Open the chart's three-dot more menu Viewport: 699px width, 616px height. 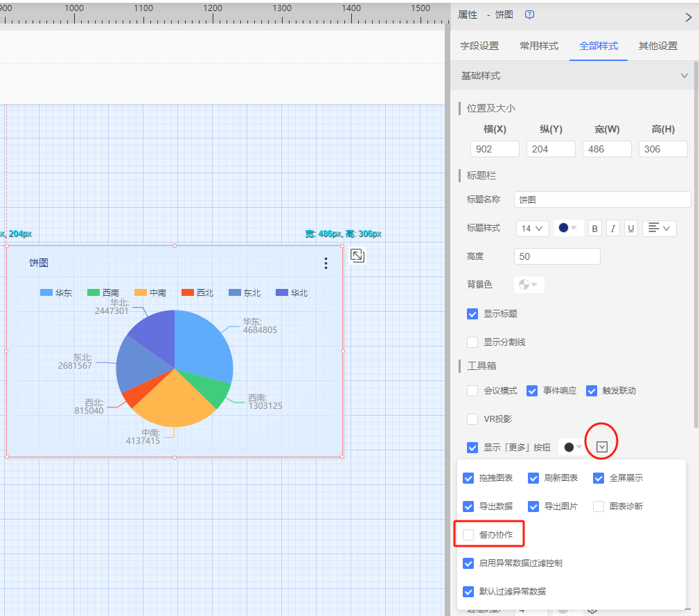coord(326,263)
